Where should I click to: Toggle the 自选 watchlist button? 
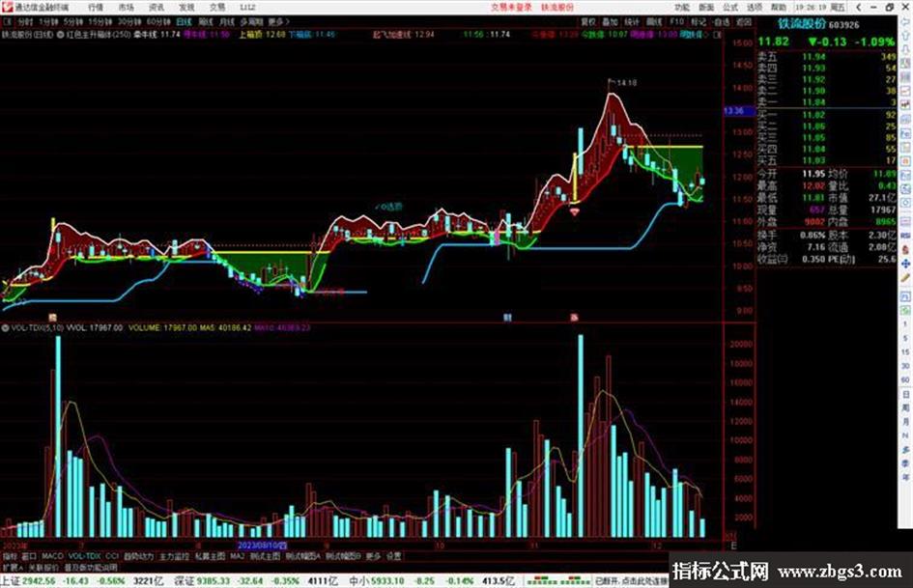pos(722,21)
